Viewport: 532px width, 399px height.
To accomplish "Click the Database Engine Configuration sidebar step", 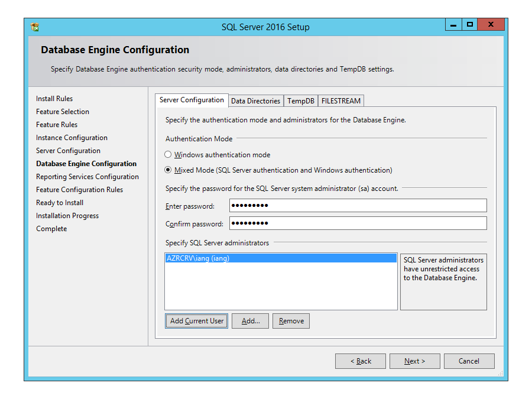I will pyautogui.click(x=86, y=164).
